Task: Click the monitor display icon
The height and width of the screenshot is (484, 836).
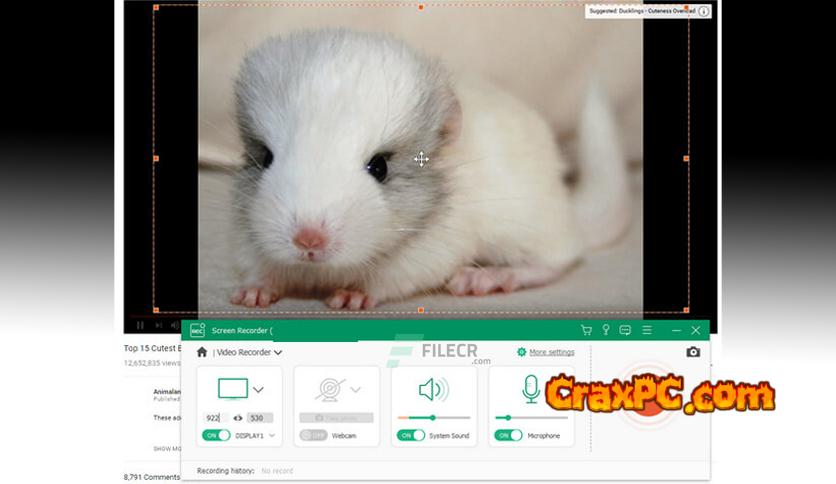Action: (x=232, y=389)
